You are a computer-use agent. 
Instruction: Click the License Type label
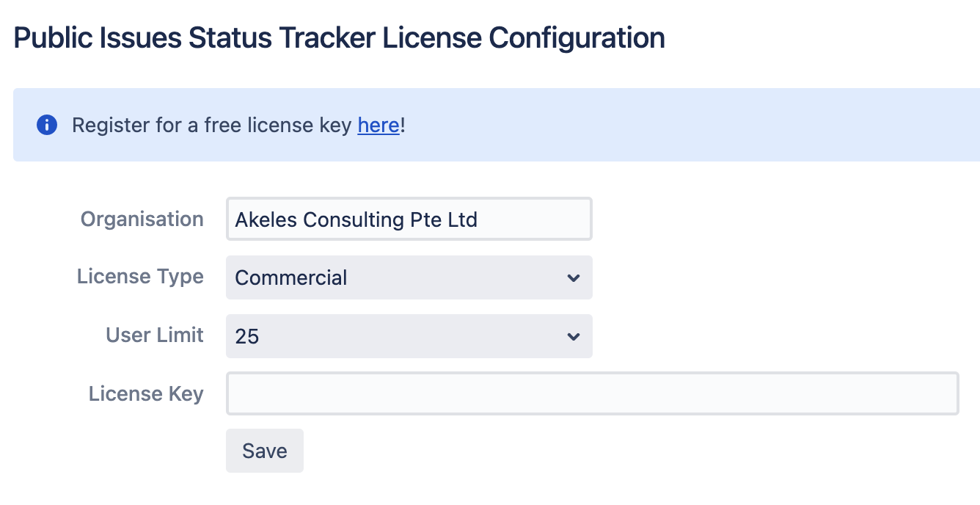139,277
